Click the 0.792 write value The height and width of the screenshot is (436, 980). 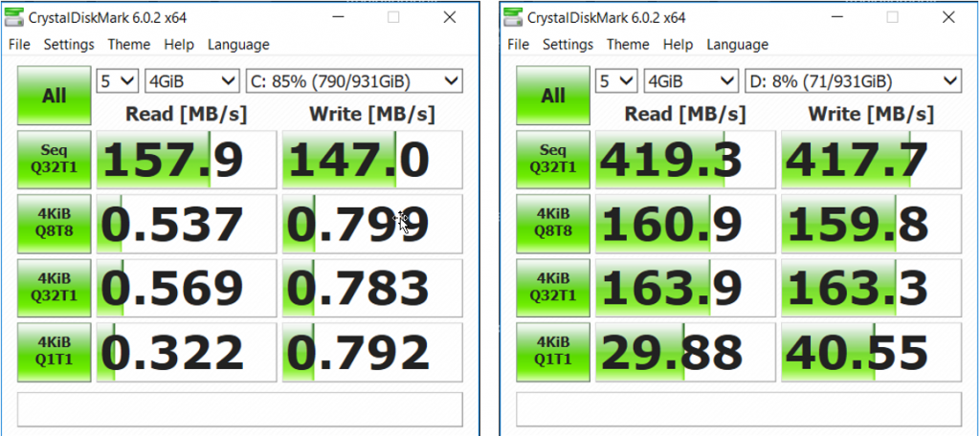372,352
